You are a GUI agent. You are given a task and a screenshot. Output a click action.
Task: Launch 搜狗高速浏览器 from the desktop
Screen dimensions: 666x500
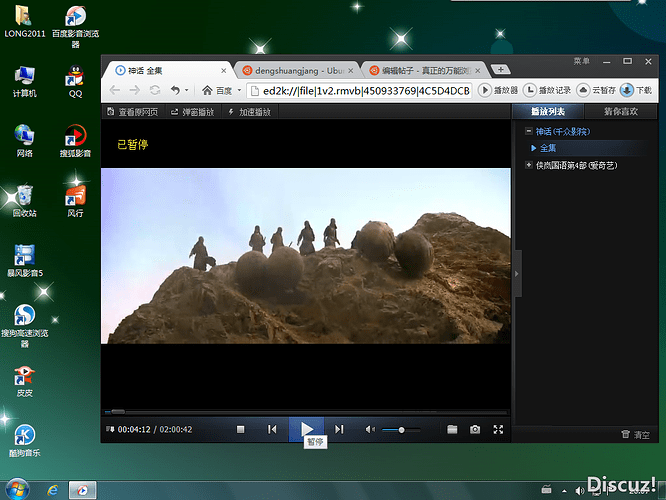point(25,325)
